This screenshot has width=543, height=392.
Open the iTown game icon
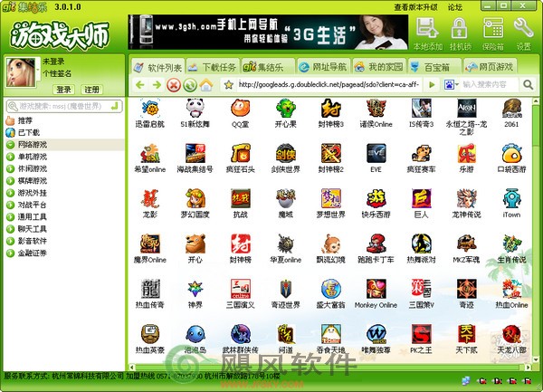coord(512,198)
